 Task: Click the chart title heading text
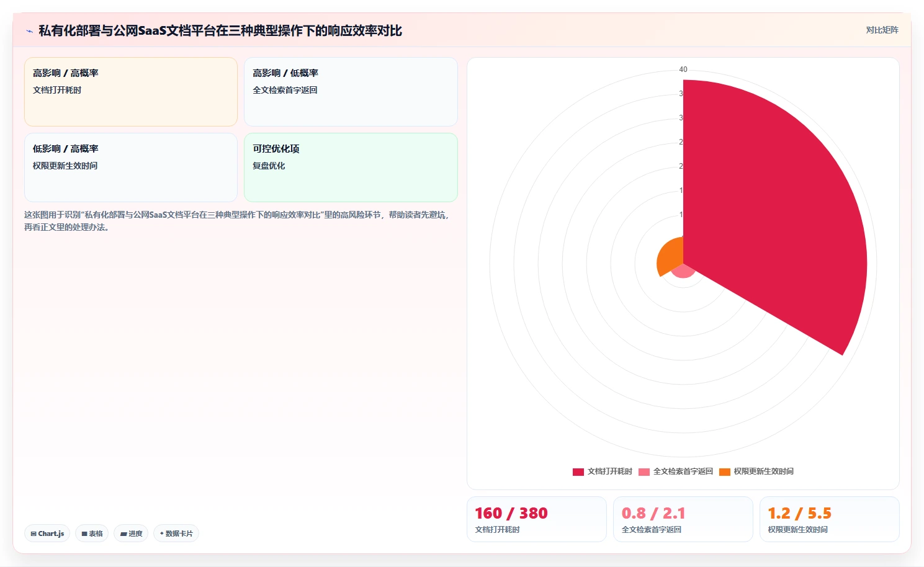220,30
